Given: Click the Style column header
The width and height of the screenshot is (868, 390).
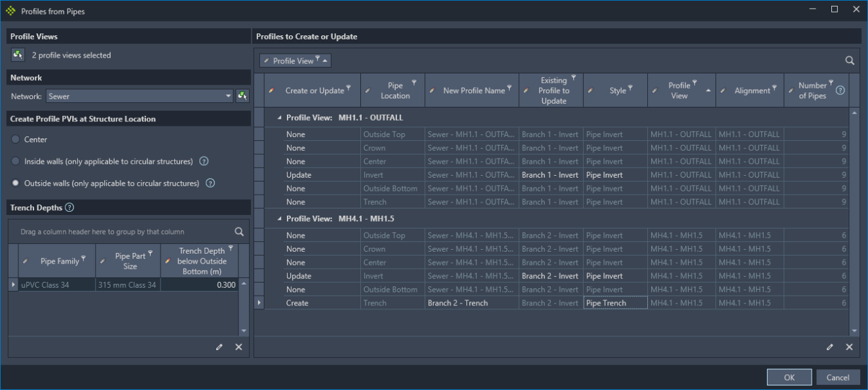Looking at the screenshot, I should (616, 90).
